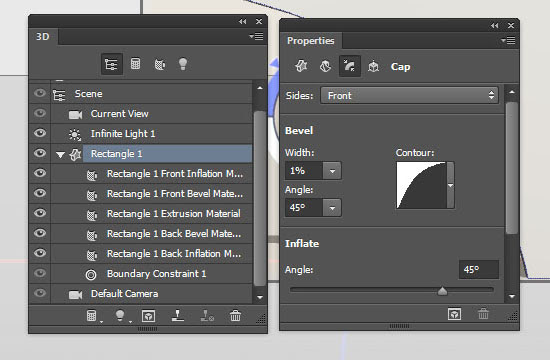
Task: Close the Properties panel
Action: tap(511, 26)
